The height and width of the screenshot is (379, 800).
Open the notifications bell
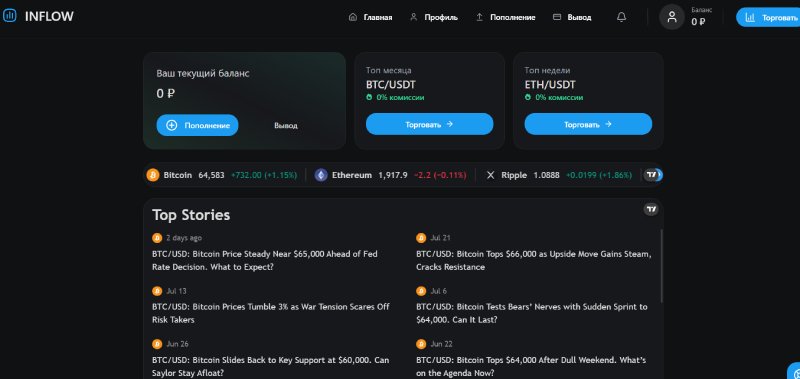click(x=621, y=17)
